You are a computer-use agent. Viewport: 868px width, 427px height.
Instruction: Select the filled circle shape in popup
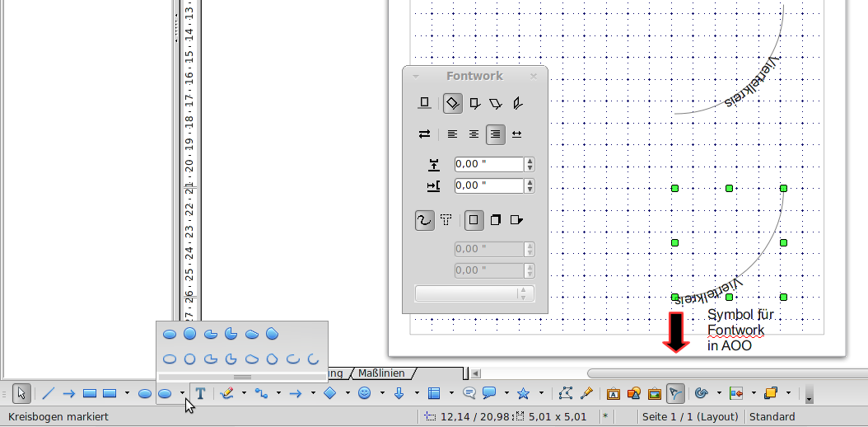click(x=189, y=334)
